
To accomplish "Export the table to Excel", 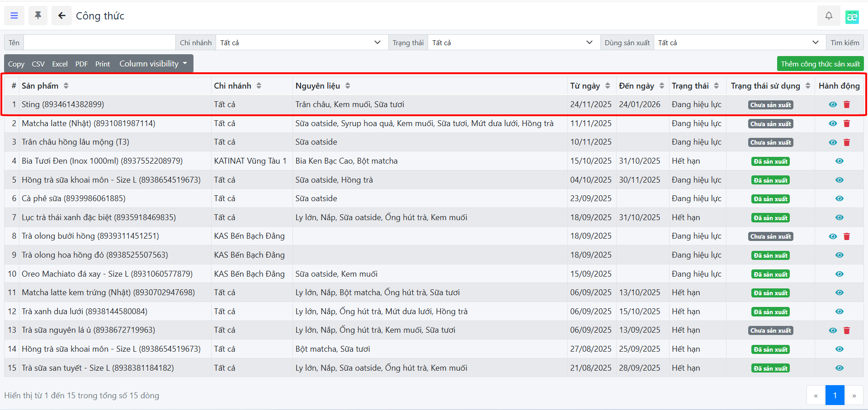I will coord(60,64).
